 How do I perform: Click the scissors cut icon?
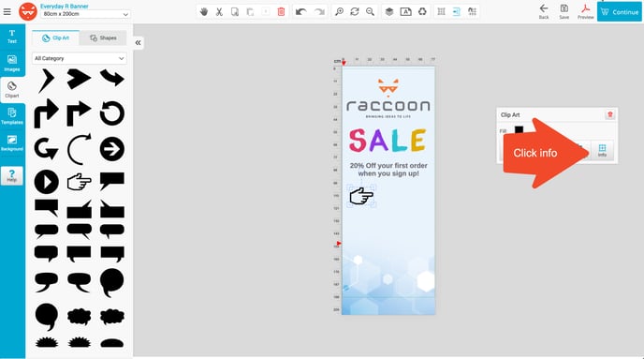pos(219,11)
